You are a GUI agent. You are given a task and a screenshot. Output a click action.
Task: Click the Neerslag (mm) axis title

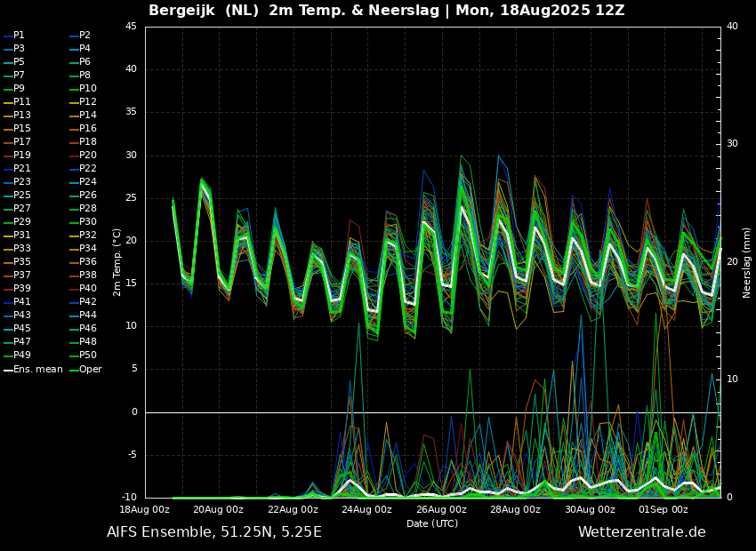[x=746, y=262]
